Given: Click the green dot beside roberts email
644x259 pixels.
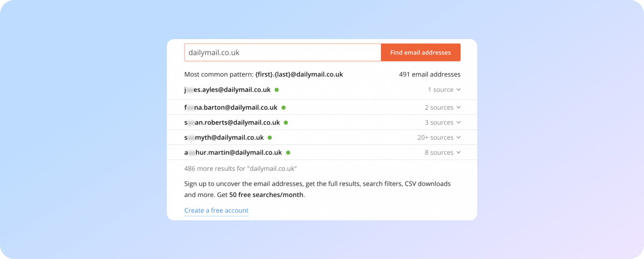Looking at the screenshot, I should coord(286,123).
